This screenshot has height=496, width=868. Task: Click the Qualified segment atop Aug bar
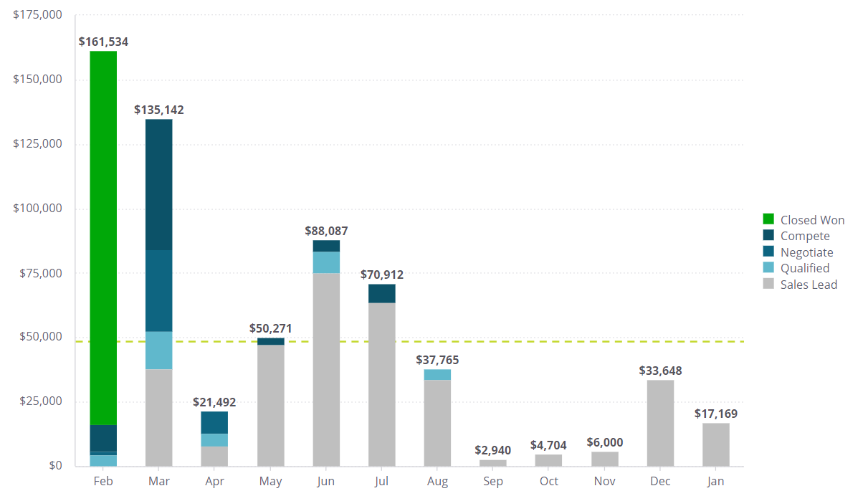pos(437,374)
